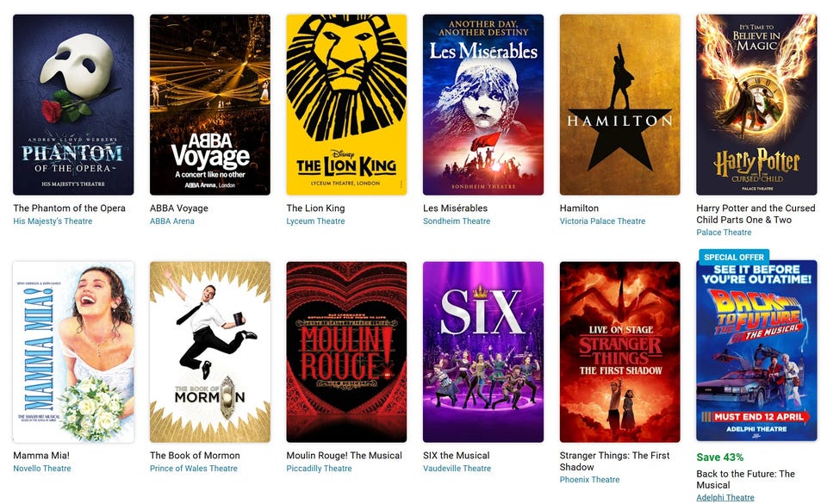Click the Save 43% offer text
The height and width of the screenshot is (504, 827).
tap(720, 457)
